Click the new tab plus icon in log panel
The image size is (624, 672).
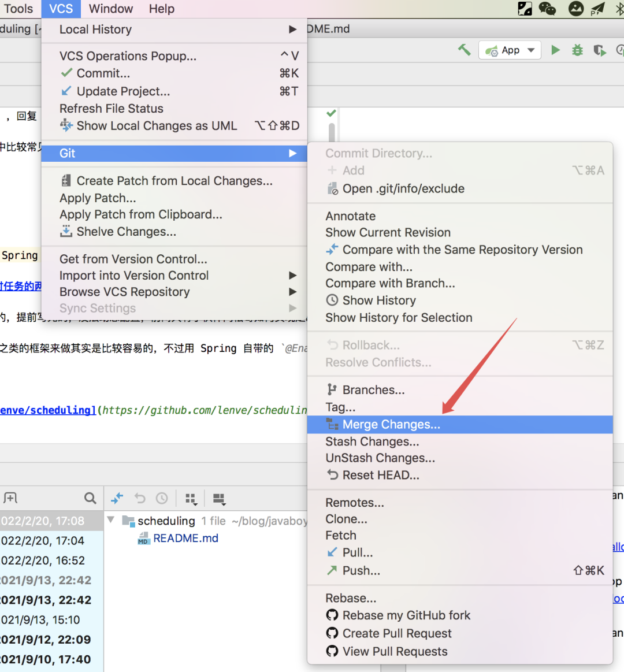(10, 498)
